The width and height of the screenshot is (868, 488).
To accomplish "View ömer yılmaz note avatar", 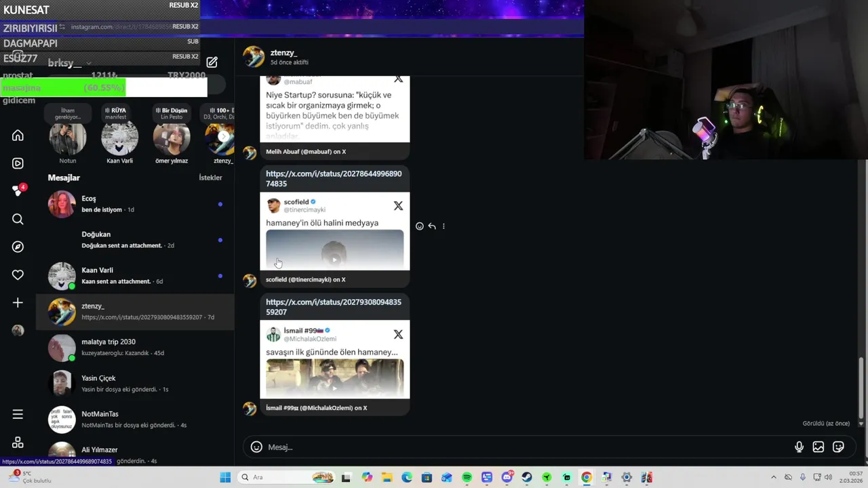I will pyautogui.click(x=171, y=138).
